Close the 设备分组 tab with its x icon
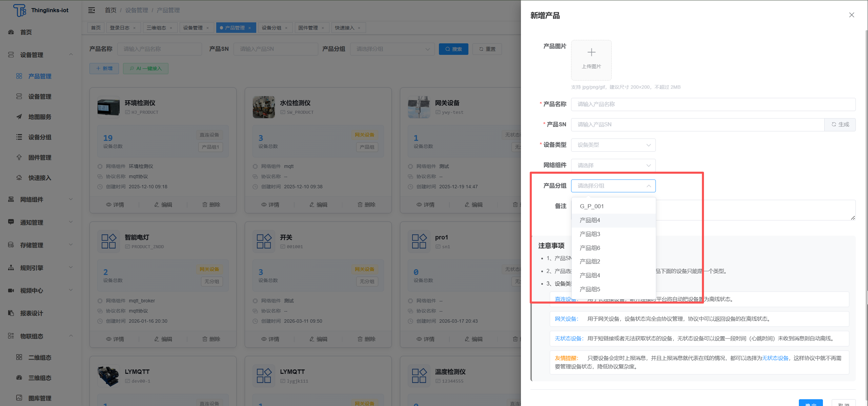Viewport: 868px width, 406px height. point(286,28)
